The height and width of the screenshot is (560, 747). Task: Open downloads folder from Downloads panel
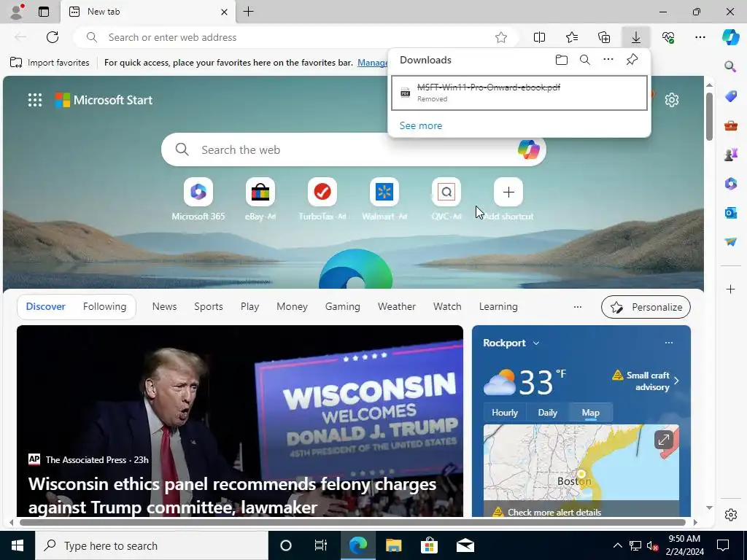(562, 60)
